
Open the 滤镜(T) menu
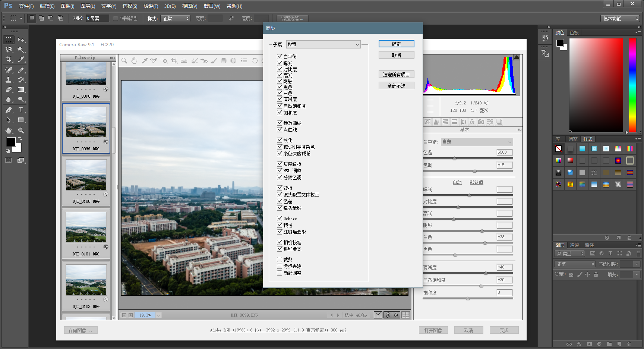[151, 6]
